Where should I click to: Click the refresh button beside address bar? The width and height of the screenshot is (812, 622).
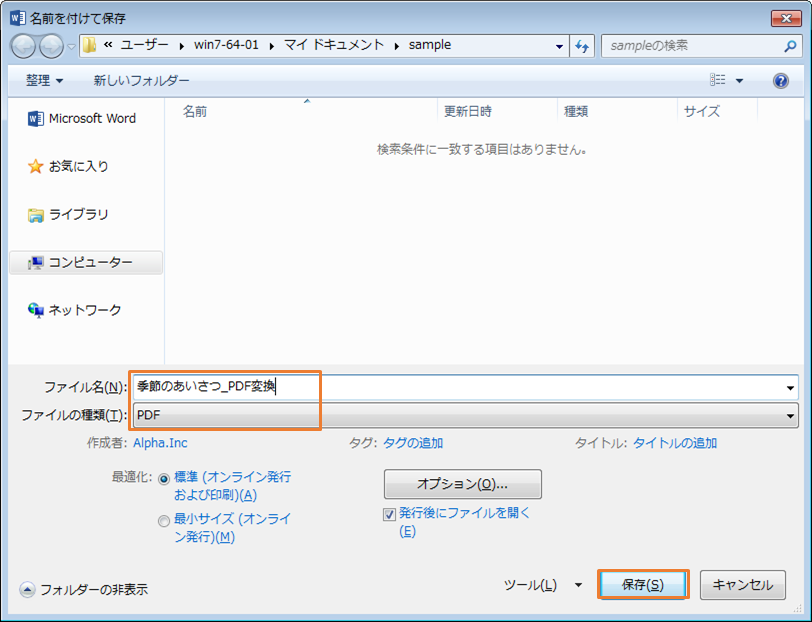coord(582,46)
